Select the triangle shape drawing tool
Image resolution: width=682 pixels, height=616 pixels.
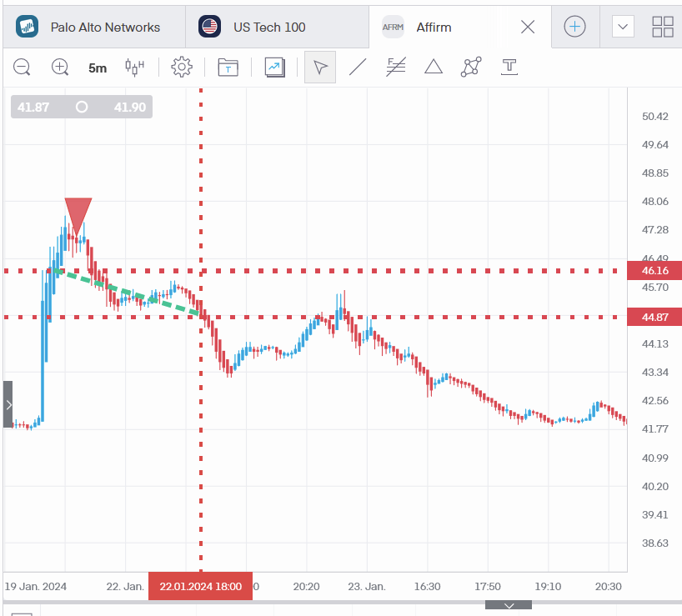(434, 68)
